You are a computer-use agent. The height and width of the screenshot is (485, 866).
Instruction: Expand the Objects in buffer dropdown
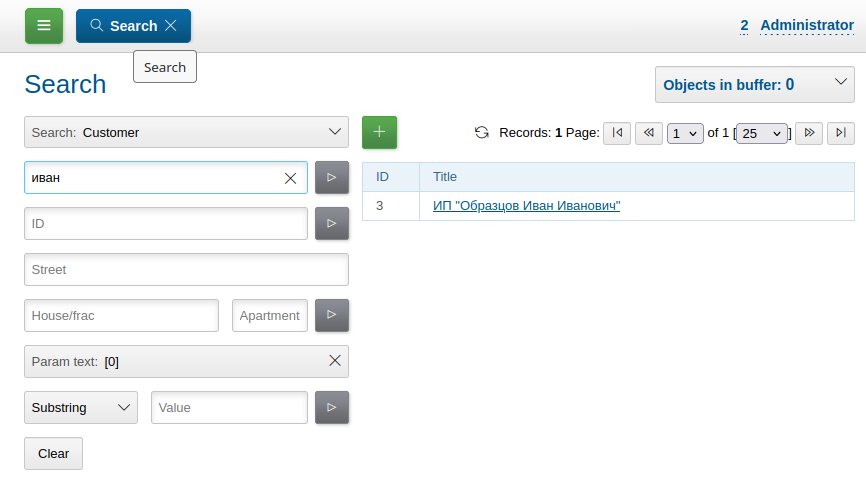click(x=754, y=85)
